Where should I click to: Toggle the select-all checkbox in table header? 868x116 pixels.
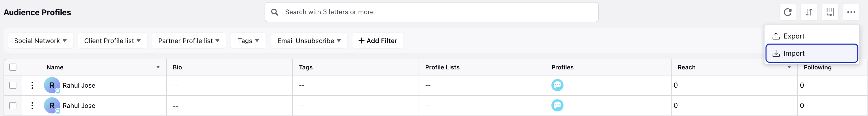coord(13,67)
